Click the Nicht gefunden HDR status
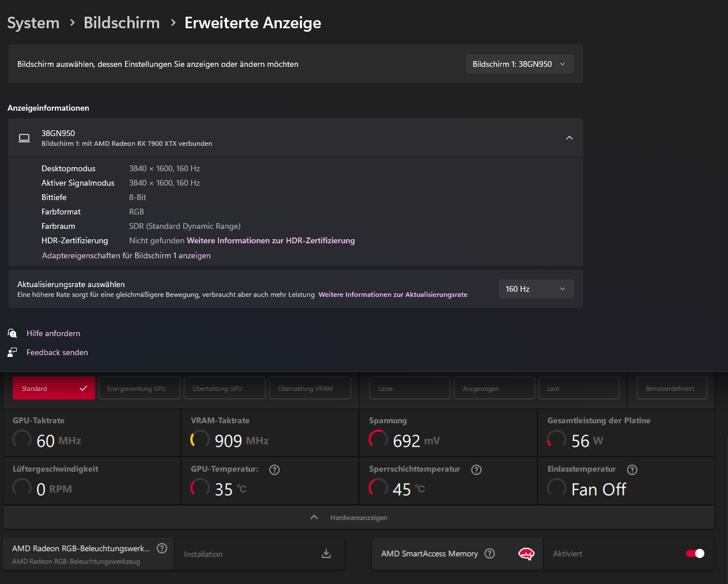This screenshot has height=584, width=728. click(x=157, y=240)
